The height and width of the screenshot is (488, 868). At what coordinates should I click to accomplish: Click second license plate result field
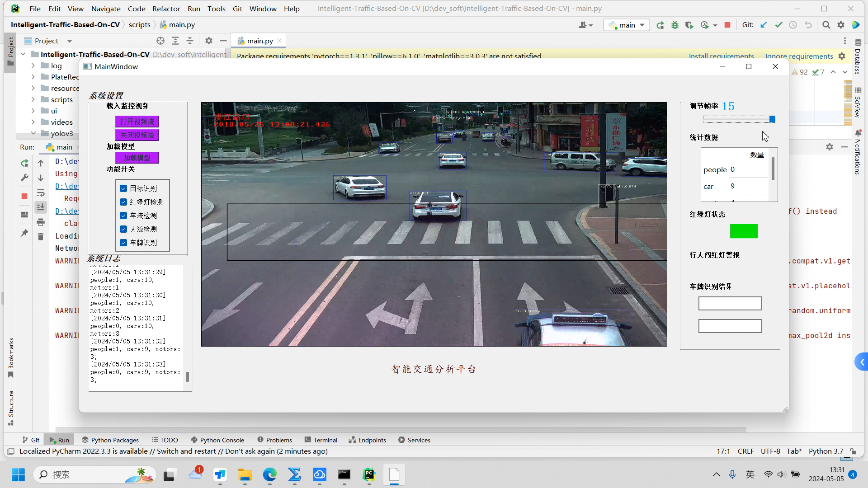[730, 326]
